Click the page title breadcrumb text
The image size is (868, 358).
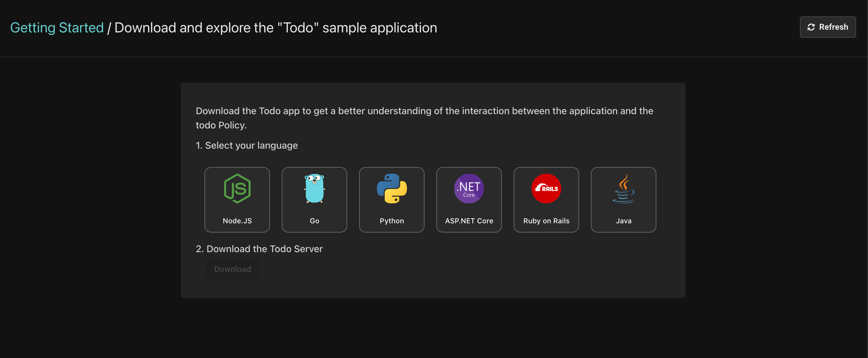point(275,28)
